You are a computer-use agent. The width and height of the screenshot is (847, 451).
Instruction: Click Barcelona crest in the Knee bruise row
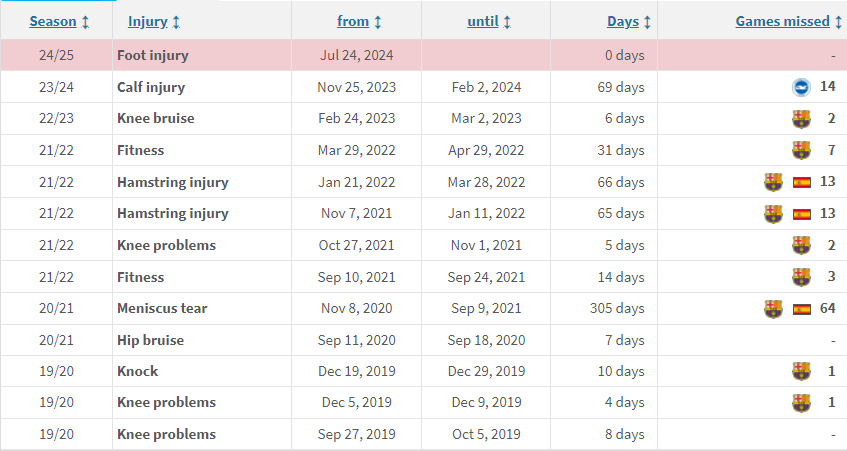pyautogui.click(x=801, y=119)
